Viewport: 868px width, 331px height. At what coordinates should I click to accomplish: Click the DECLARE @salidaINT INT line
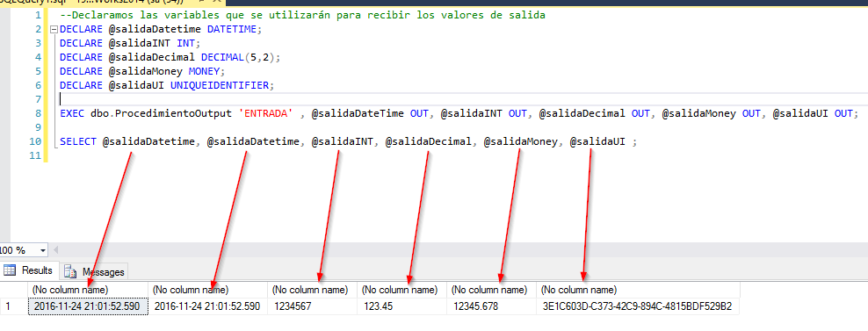point(129,44)
